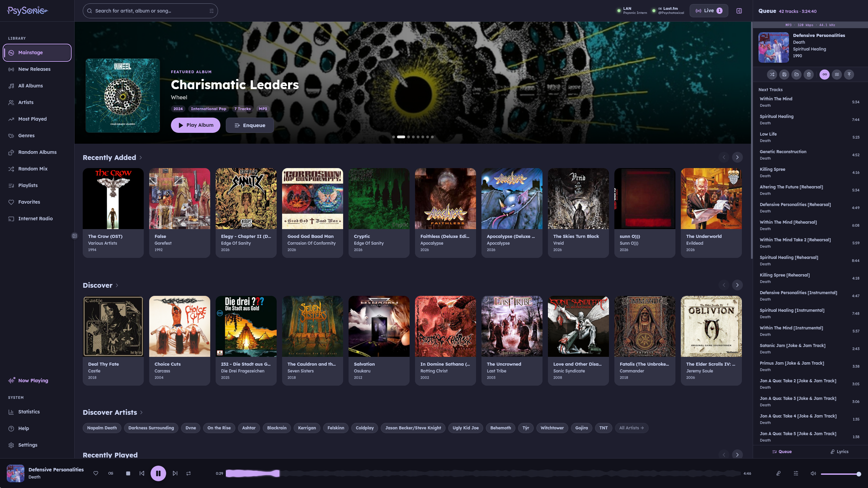The image size is (868, 488).
Task: Seek within the waveform progress bar
Action: pos(483,473)
